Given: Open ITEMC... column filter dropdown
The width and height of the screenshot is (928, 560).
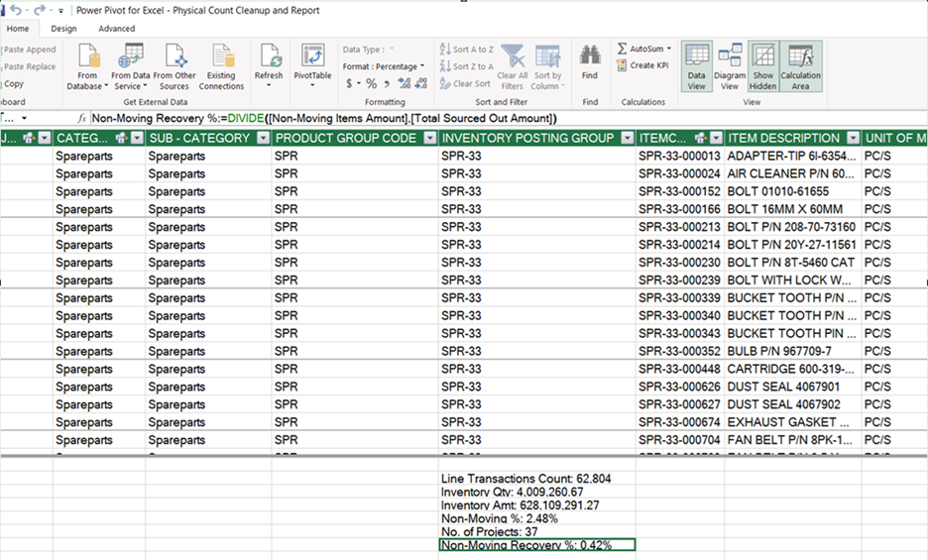Looking at the screenshot, I should pyautogui.click(x=716, y=138).
